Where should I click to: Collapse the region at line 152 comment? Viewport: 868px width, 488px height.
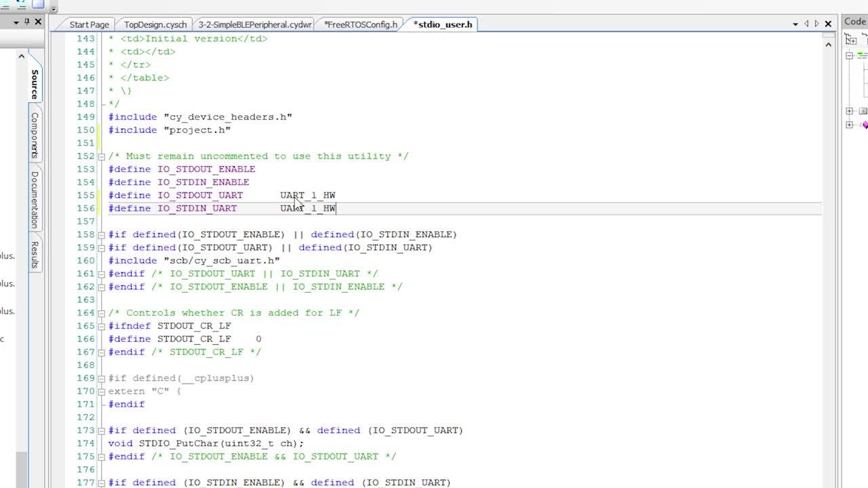[100, 156]
